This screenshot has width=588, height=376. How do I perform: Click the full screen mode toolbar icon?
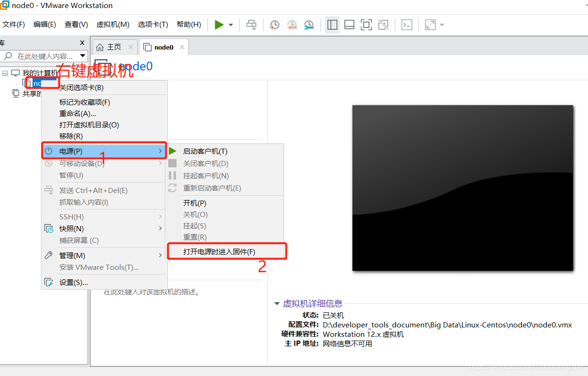(366, 25)
